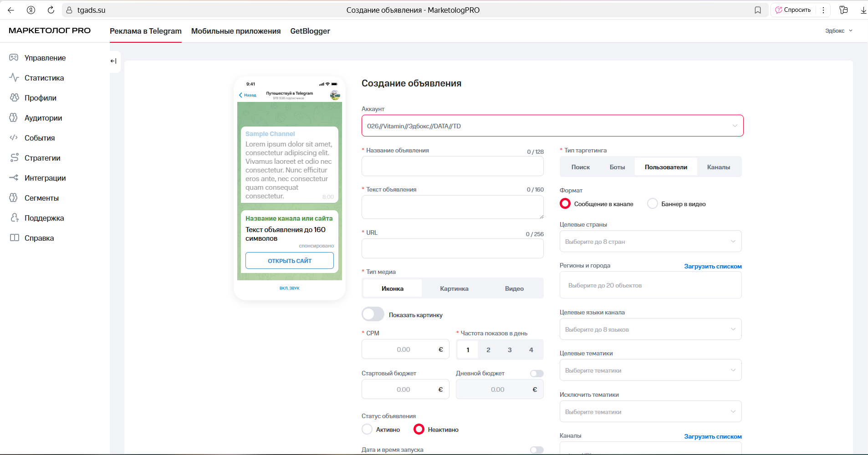Open the Стратегии section
The image size is (868, 455).
click(x=42, y=158)
